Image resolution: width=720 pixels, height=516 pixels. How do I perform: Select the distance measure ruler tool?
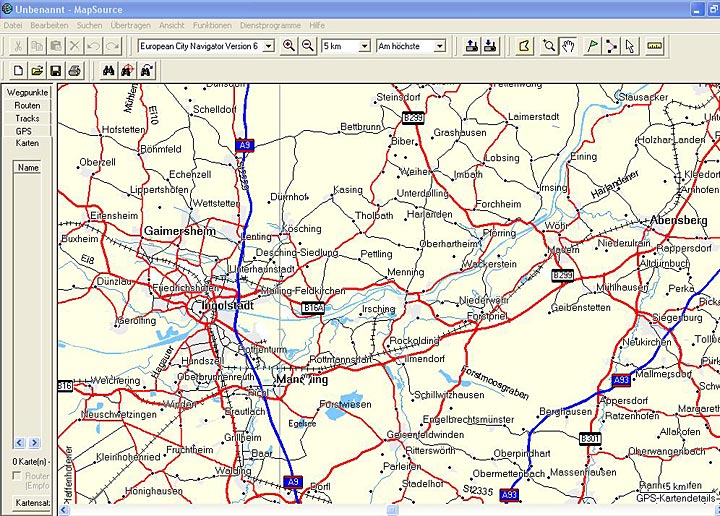[x=655, y=46]
